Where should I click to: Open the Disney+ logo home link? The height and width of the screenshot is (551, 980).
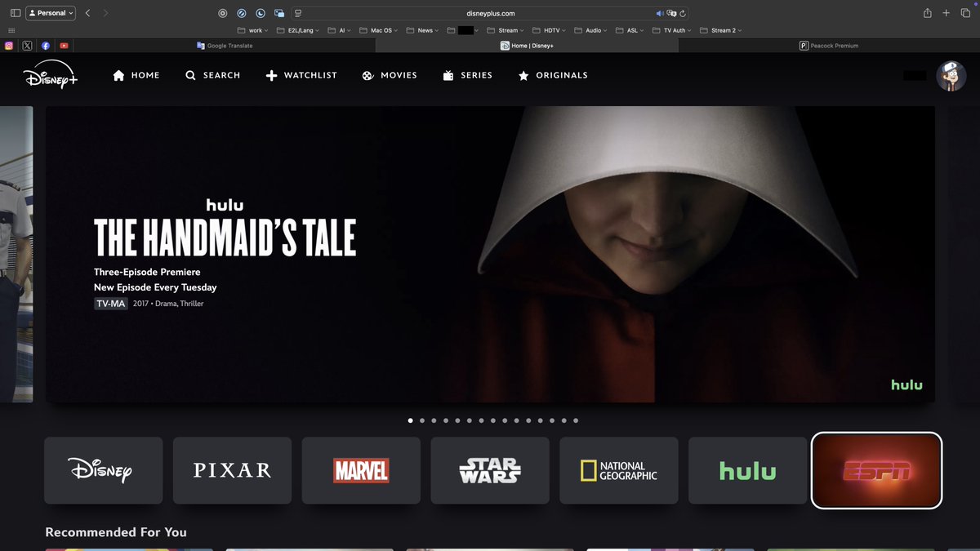pos(50,76)
